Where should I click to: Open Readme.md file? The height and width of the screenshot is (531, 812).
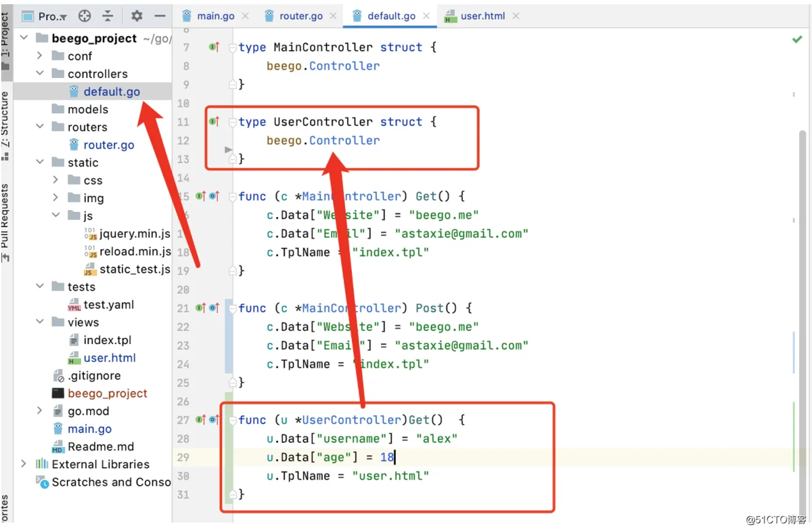point(101,446)
